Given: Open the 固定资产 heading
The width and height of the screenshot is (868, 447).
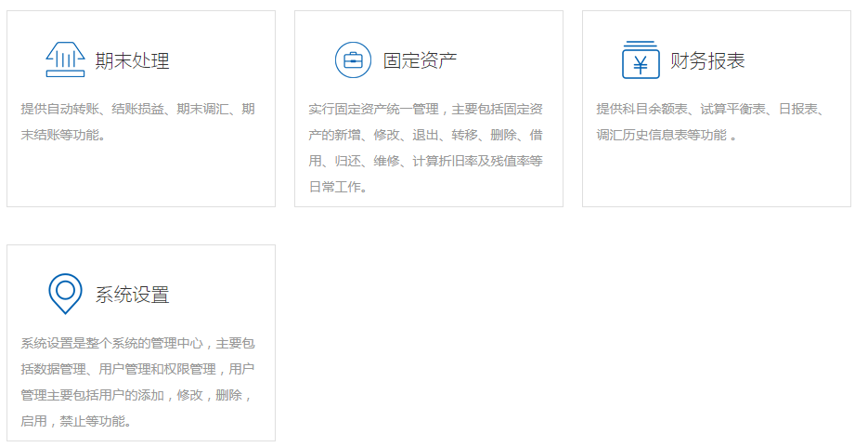Looking at the screenshot, I should pos(421,61).
